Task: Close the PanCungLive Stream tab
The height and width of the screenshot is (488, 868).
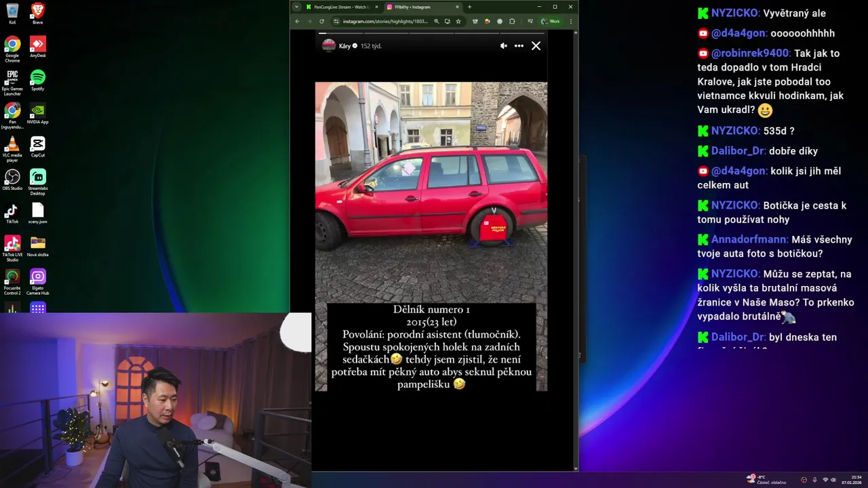Action: [x=376, y=7]
